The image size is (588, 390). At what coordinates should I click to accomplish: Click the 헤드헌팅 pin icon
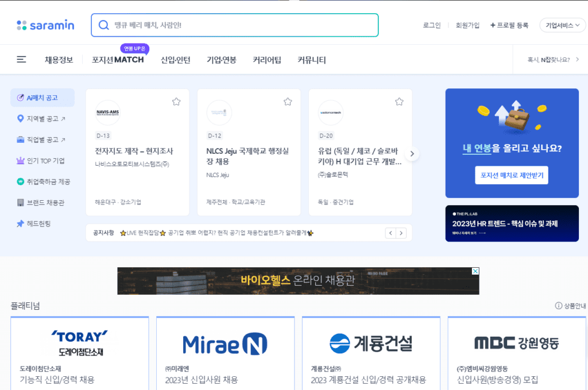coord(20,224)
